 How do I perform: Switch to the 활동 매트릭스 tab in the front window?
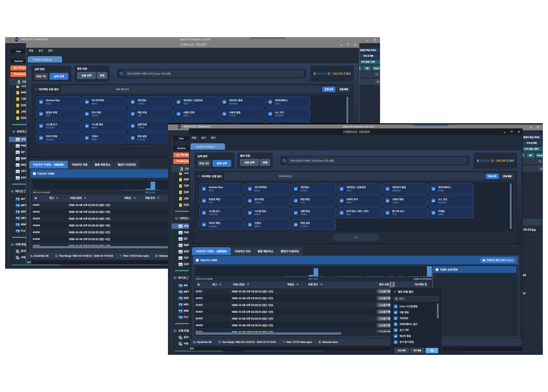265,251
